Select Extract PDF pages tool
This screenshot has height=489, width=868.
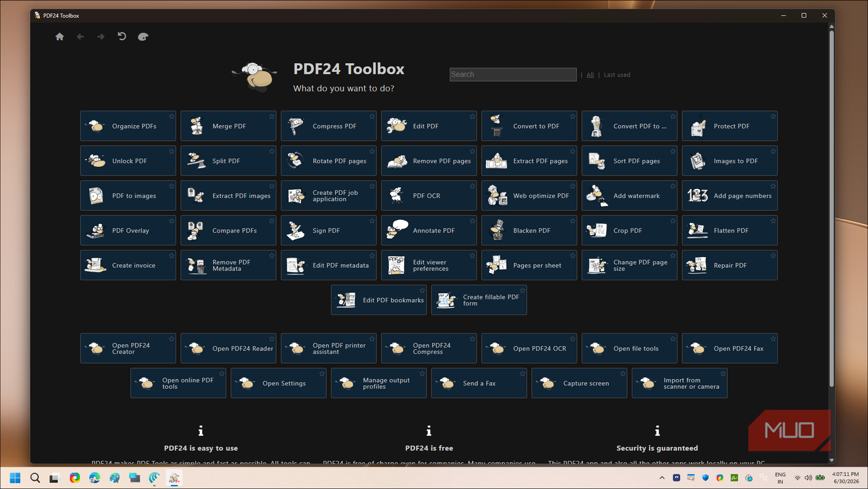point(529,160)
